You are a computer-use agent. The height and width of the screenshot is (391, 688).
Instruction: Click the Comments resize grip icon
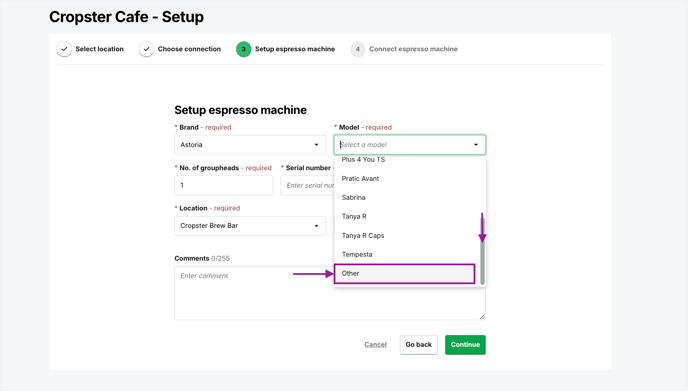click(482, 316)
